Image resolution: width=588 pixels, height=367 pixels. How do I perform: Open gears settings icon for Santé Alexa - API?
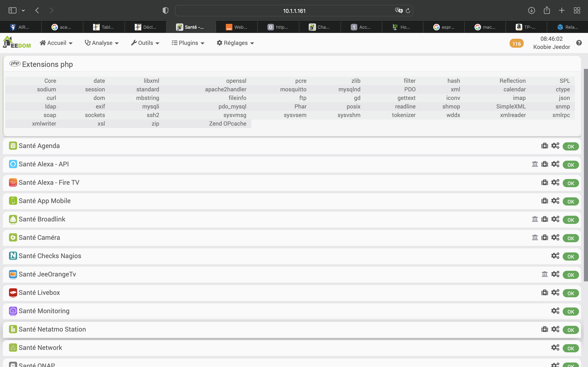coord(555,164)
